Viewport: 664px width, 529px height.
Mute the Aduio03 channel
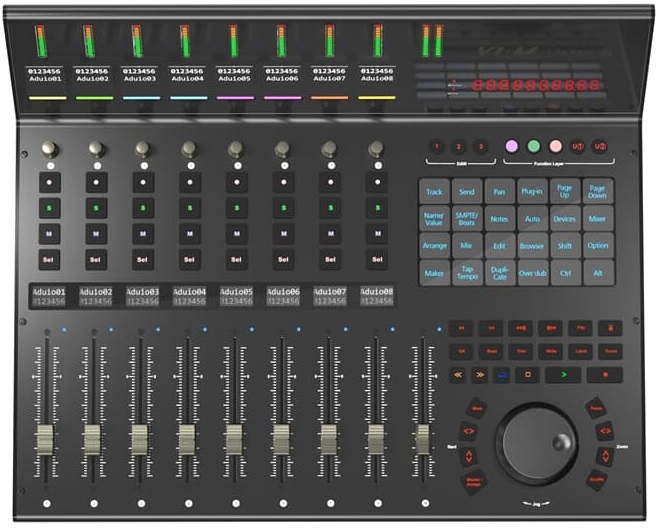click(x=142, y=234)
